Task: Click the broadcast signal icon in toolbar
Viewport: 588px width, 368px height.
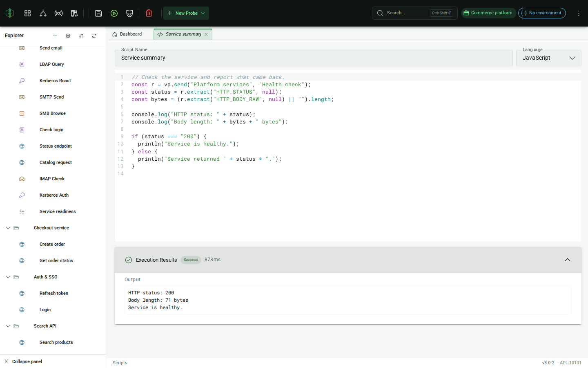Action: 58,13
